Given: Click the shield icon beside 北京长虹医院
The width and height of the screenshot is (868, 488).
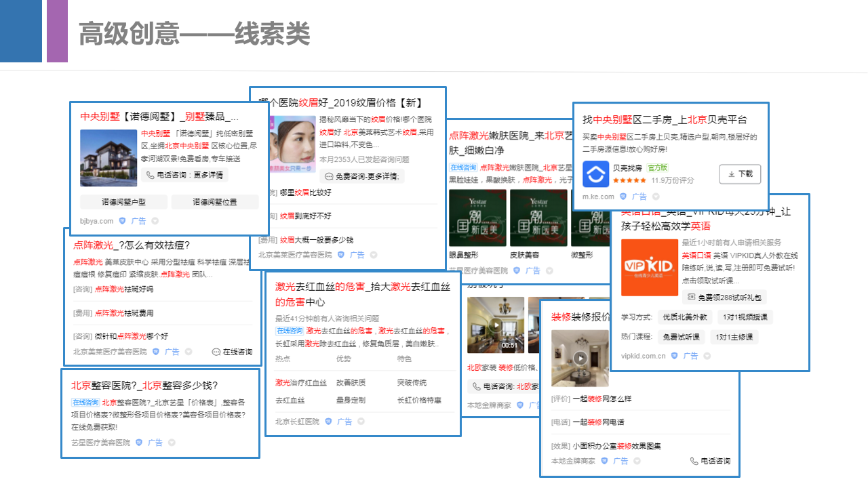Looking at the screenshot, I should 328,422.
